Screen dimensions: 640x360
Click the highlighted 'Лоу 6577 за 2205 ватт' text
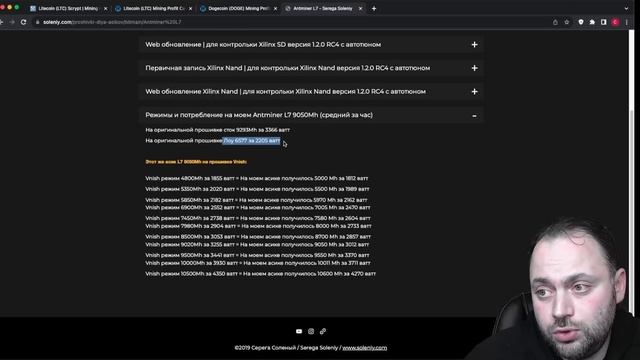click(x=251, y=140)
